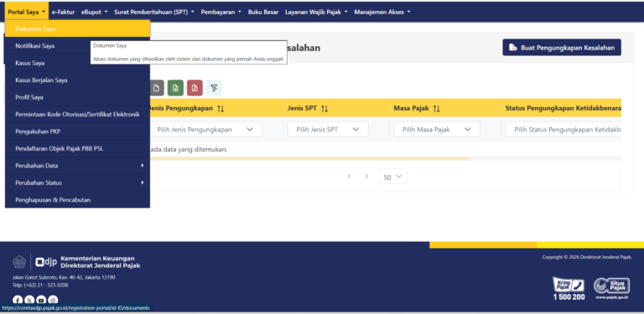The width and height of the screenshot is (644, 314).
Task: Open the Instagram icon in footer
Action: point(53,301)
